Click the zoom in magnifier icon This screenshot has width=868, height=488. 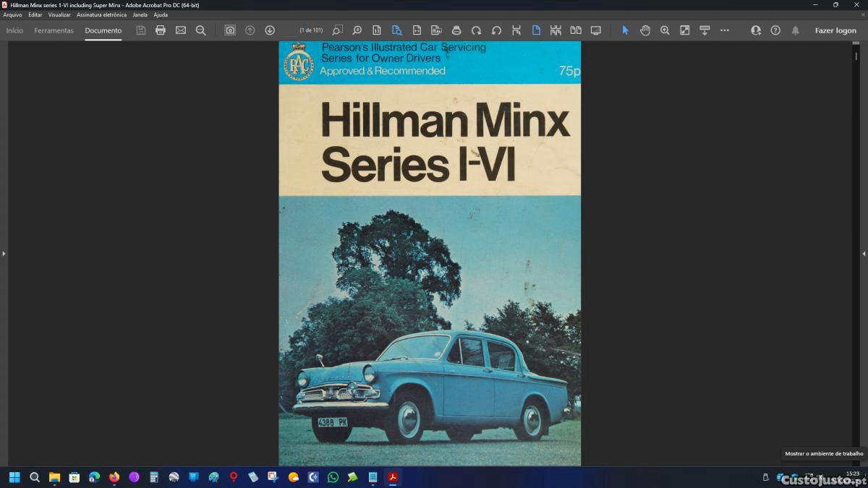click(x=665, y=30)
